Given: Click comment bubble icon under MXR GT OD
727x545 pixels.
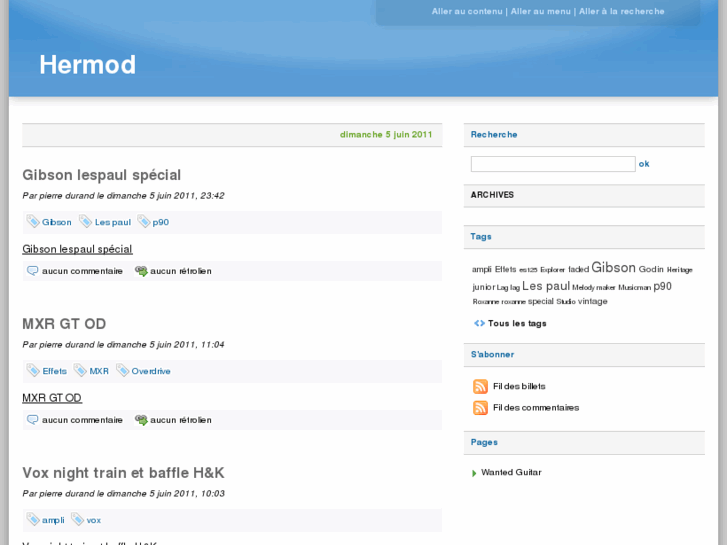Looking at the screenshot, I should tap(32, 419).
